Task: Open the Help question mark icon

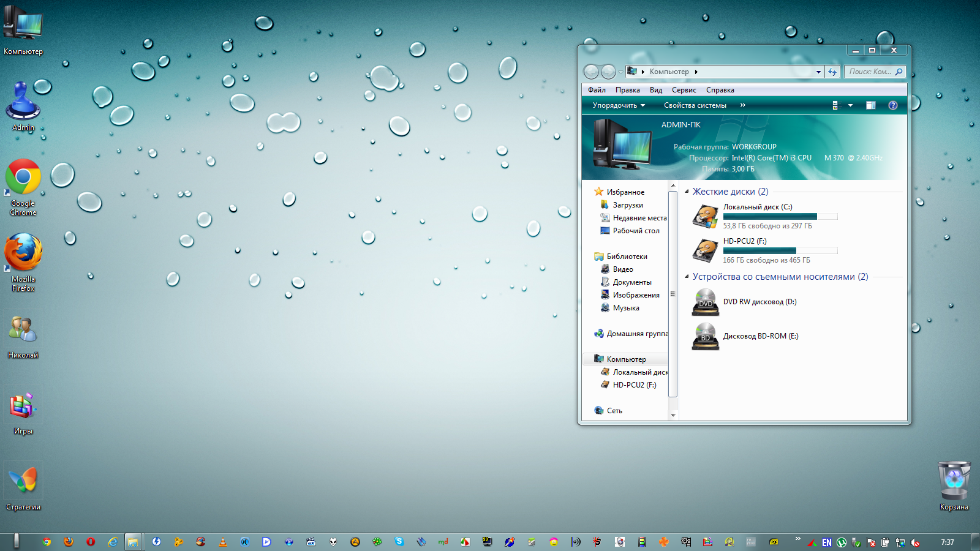Action: click(x=893, y=105)
